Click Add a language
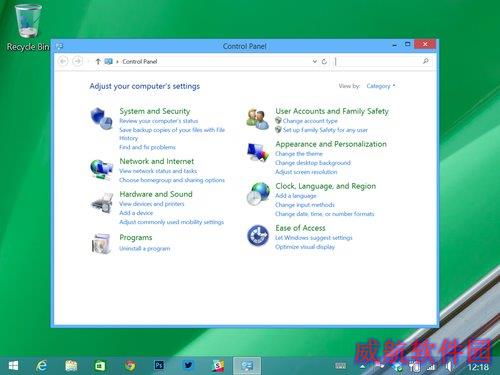500x375 pixels. click(296, 196)
